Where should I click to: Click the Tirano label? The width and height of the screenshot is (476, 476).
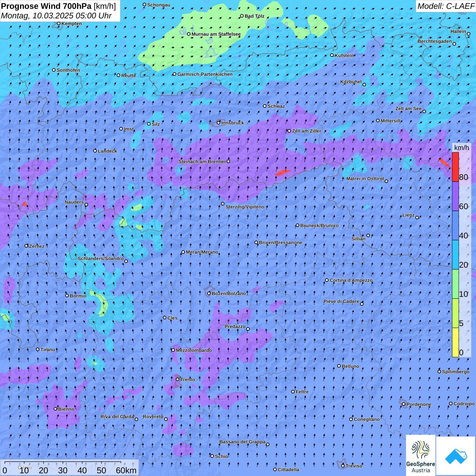[48, 350]
